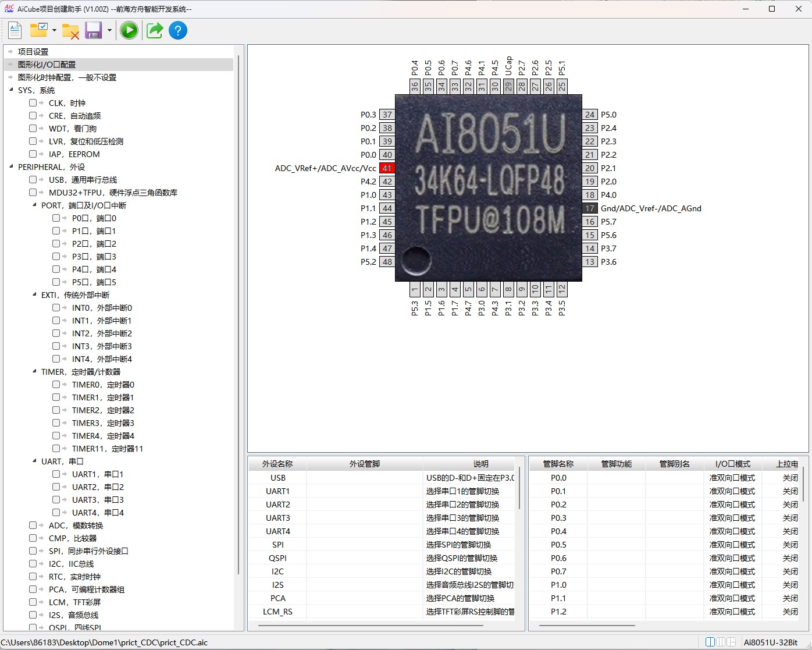Collapse the PERIPHERAL 外设 tree node

click(x=12, y=167)
